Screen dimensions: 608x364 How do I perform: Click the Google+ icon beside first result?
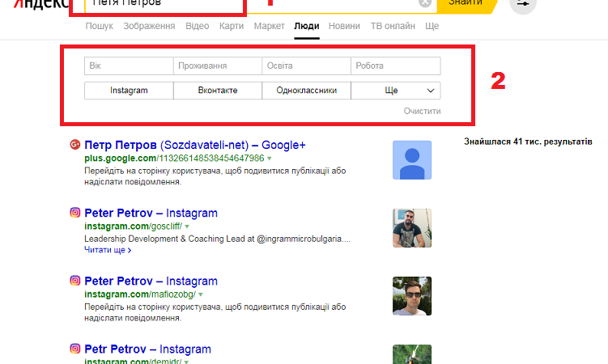pos(74,145)
